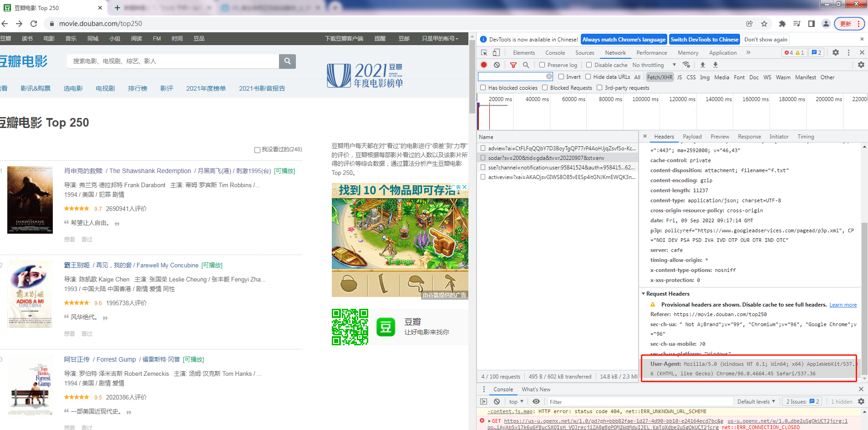Click douban movie search input
The image size is (868, 430).
(173, 61)
